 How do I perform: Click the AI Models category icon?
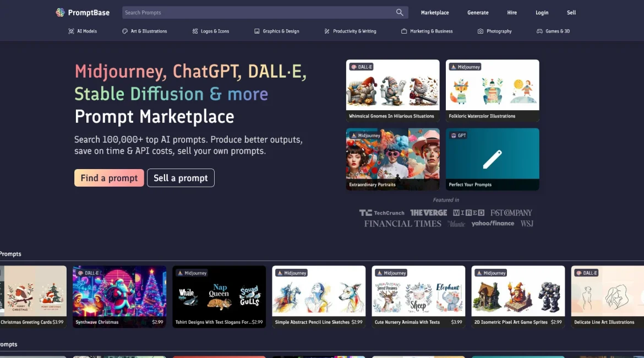pos(71,31)
